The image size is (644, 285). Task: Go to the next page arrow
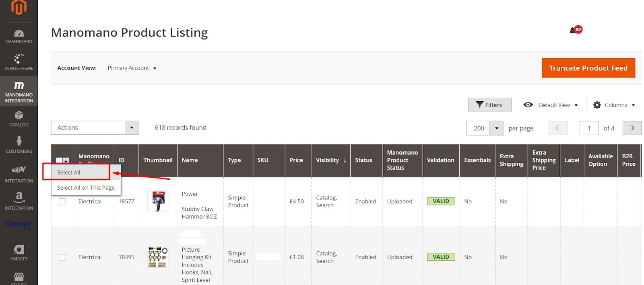click(x=632, y=128)
